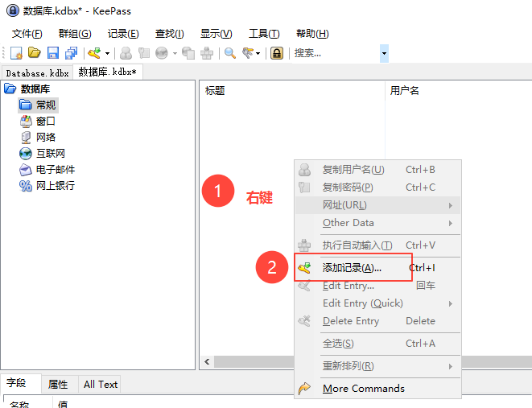Click the Perform Auto-Type toolbar icon
Image resolution: width=532 pixels, height=408 pixels.
point(207,53)
